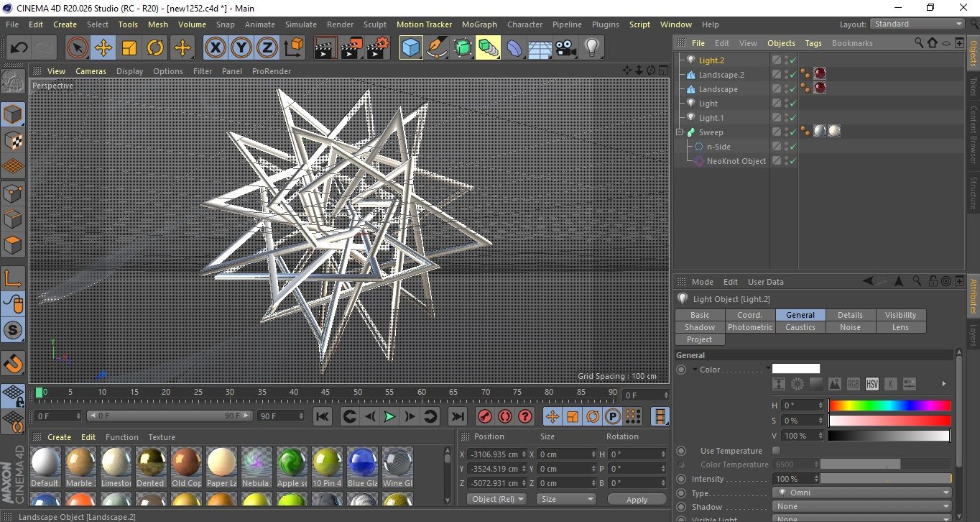This screenshot has height=522, width=980.
Task: Enable Use Temperature checkbox
Action: (776, 451)
